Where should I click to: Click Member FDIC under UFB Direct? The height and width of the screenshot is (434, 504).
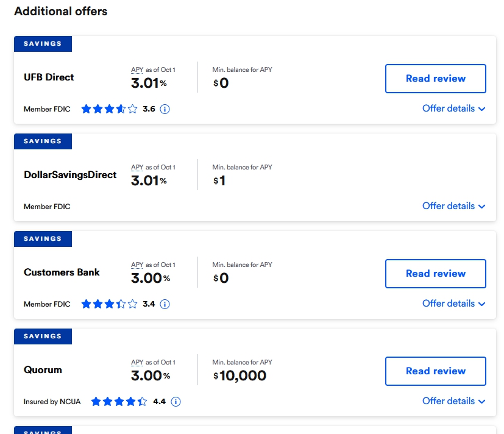(x=47, y=109)
